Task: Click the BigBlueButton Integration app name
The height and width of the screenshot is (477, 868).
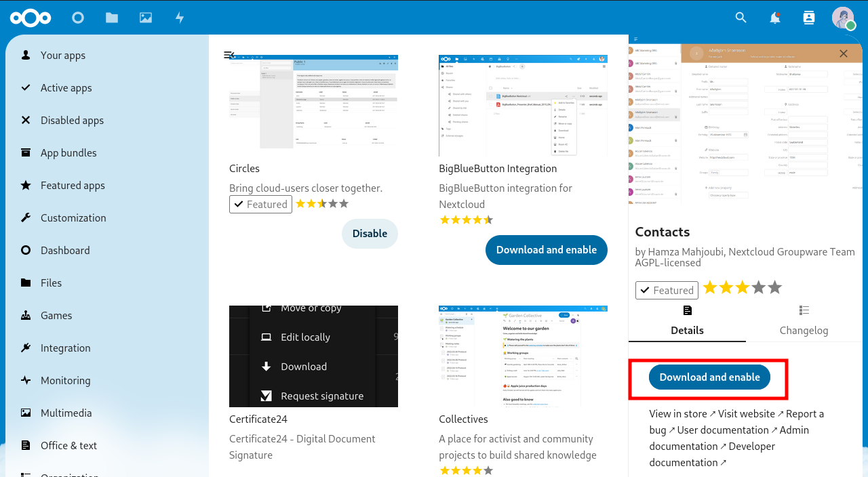Action: (498, 169)
